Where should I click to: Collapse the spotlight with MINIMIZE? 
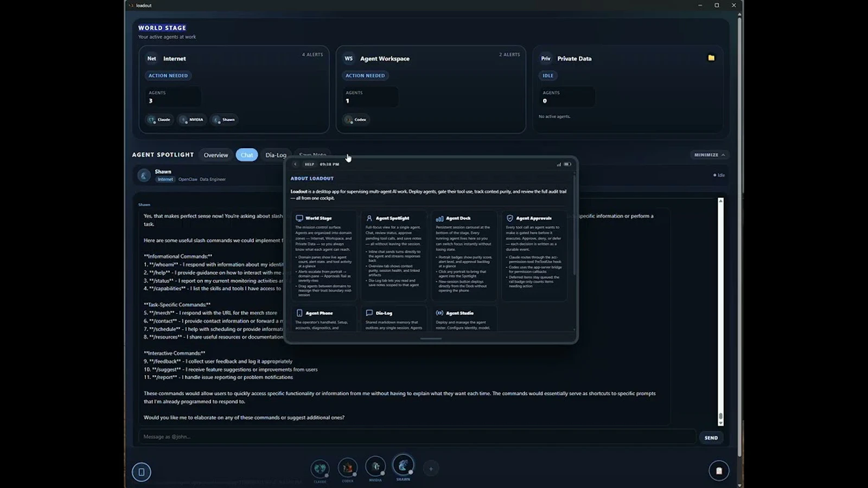[709, 155]
